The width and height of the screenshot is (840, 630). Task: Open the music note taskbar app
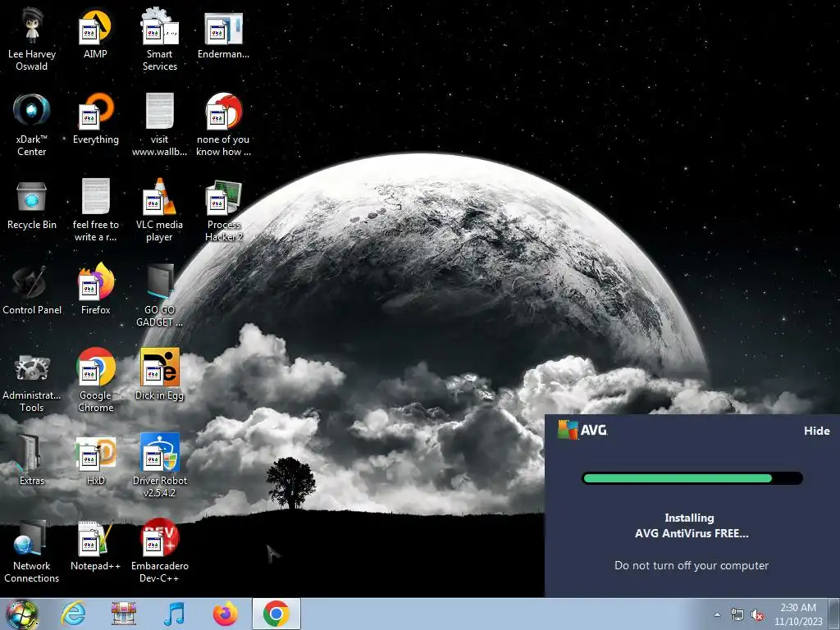tap(174, 614)
